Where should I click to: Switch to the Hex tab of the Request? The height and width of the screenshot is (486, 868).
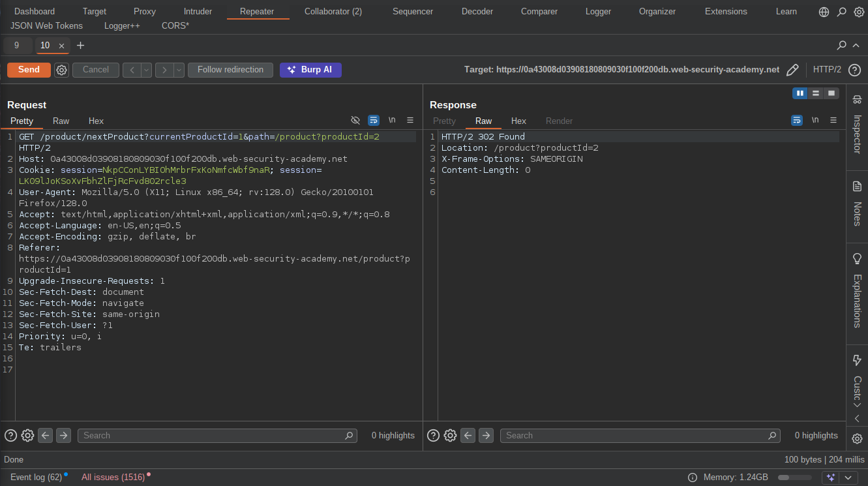(96, 121)
